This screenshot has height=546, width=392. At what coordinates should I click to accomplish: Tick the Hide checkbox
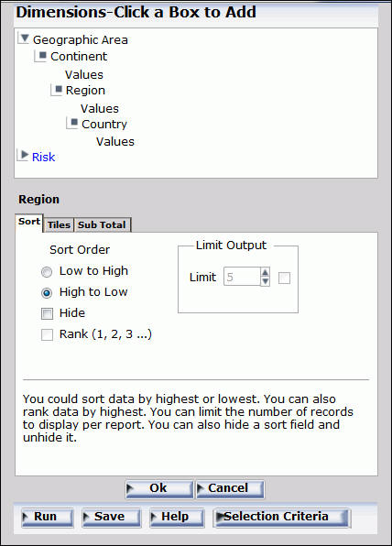click(x=47, y=313)
